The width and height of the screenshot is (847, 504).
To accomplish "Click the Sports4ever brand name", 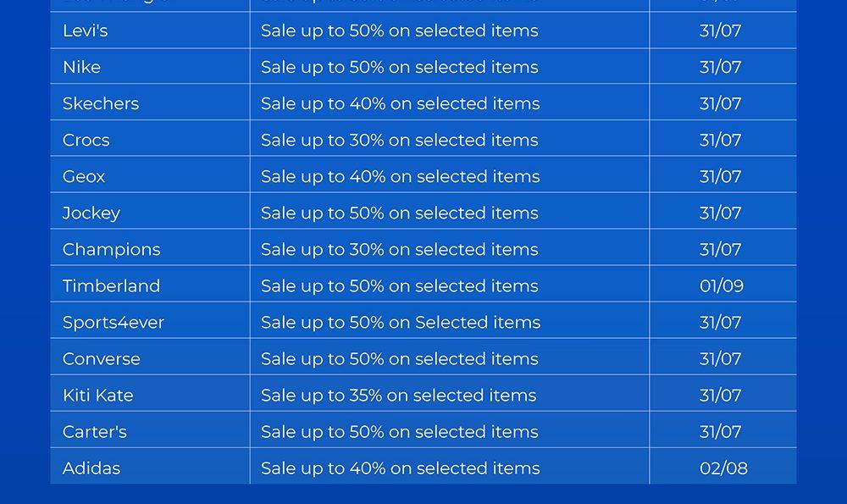I will [113, 322].
